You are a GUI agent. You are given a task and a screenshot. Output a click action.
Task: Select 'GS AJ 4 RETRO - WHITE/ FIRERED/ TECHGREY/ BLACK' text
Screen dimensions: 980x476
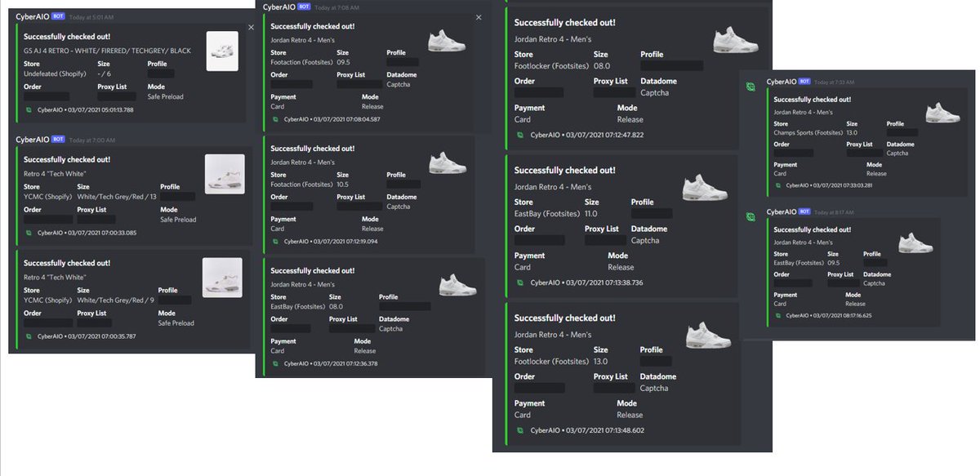(x=108, y=51)
